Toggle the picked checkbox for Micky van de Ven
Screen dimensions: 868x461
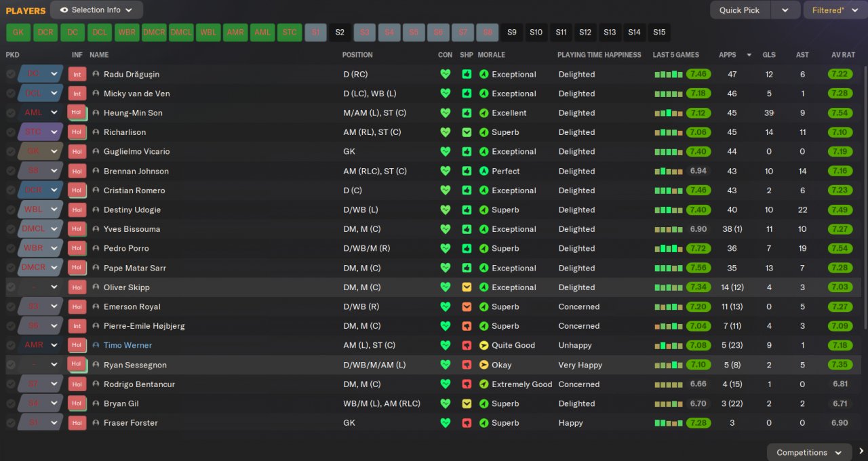(10, 94)
